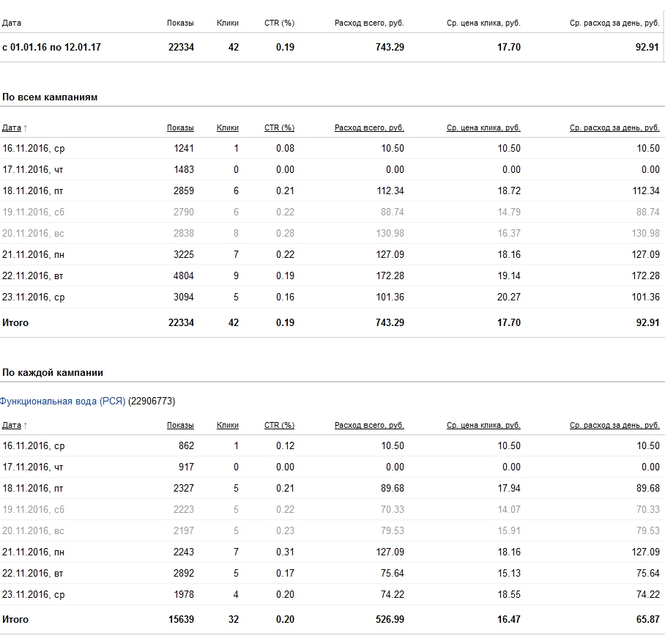This screenshot has height=644, width=665.
Task: Sort По всем кампаниям table by CTR (%)
Action: (x=279, y=128)
